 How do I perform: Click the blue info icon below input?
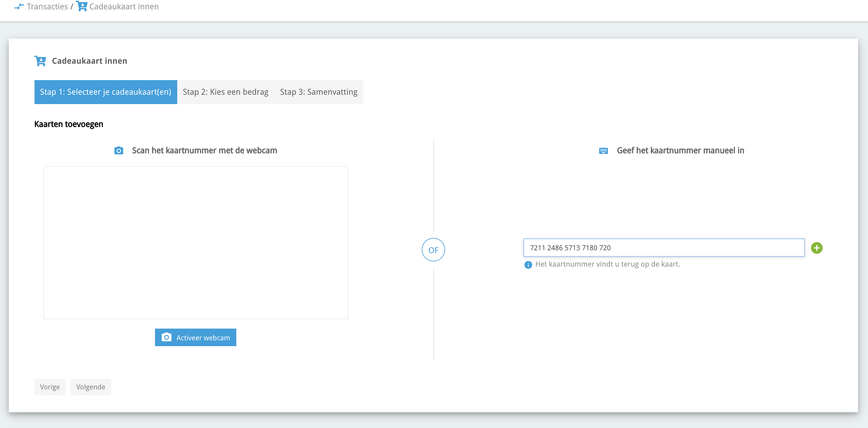pos(528,265)
